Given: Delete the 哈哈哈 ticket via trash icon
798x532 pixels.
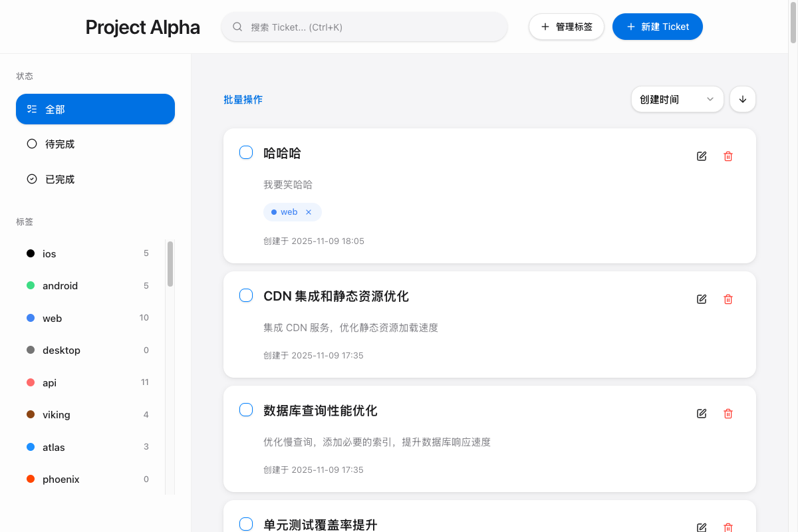Looking at the screenshot, I should click(728, 156).
